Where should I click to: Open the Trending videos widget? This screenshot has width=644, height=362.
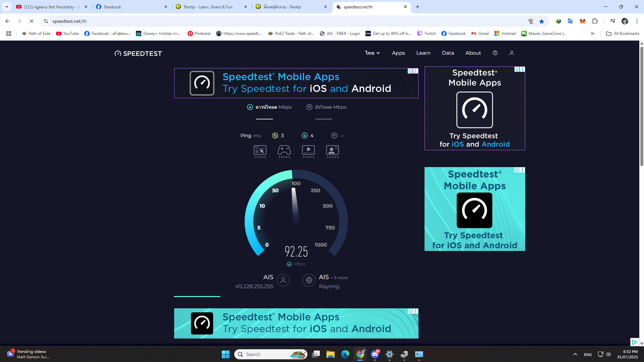coord(29,354)
